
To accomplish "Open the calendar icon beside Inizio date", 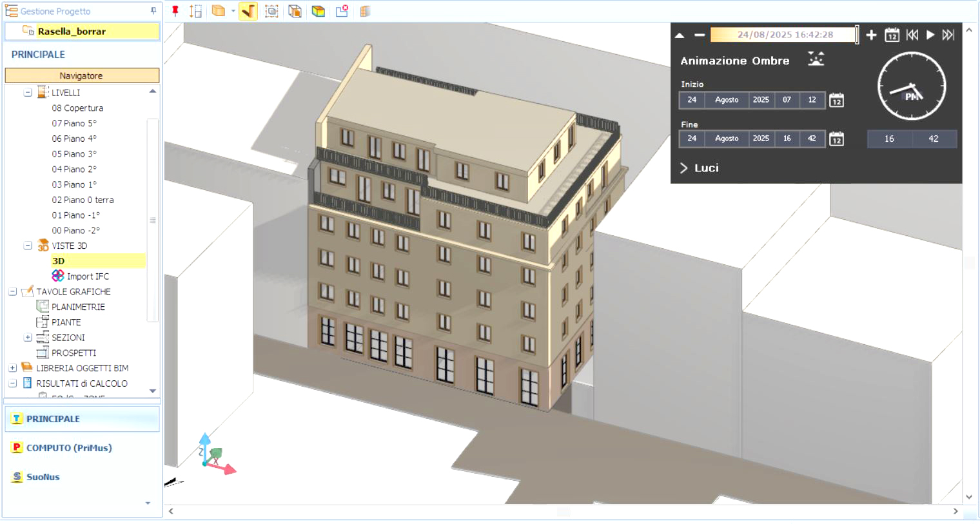I will tap(836, 100).
